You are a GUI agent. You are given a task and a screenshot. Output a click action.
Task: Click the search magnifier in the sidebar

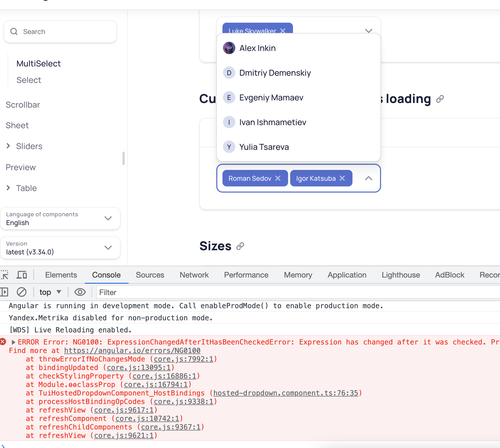[x=14, y=31]
